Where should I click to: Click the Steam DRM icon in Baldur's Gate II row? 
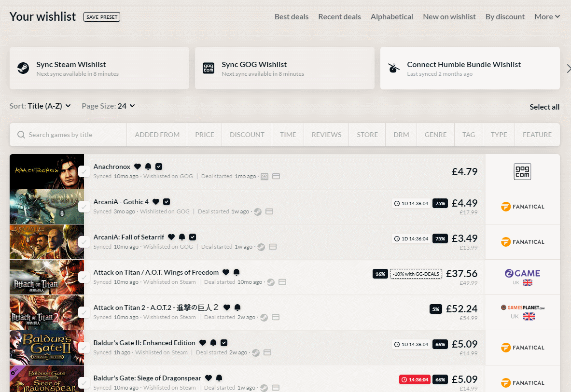click(x=256, y=352)
